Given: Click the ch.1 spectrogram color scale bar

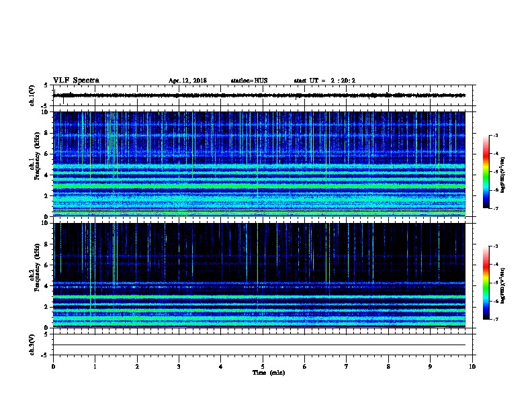Looking at the screenshot, I should click(486, 172).
